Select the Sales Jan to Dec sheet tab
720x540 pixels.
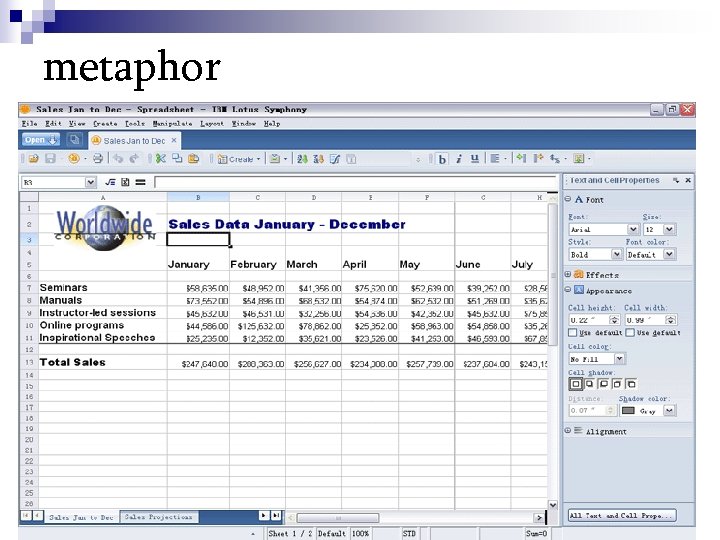[x=81, y=517]
